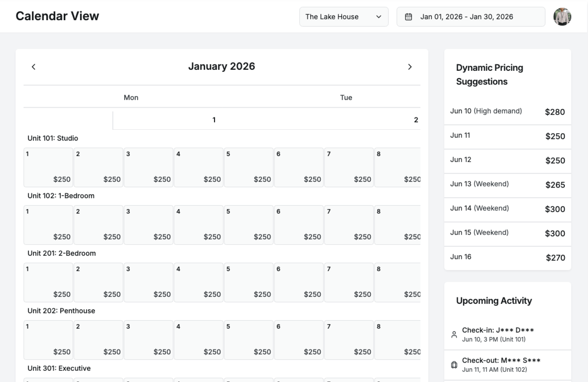Viewport: 588px width, 382px height.
Task: Select the Mon column header
Action: tap(131, 98)
